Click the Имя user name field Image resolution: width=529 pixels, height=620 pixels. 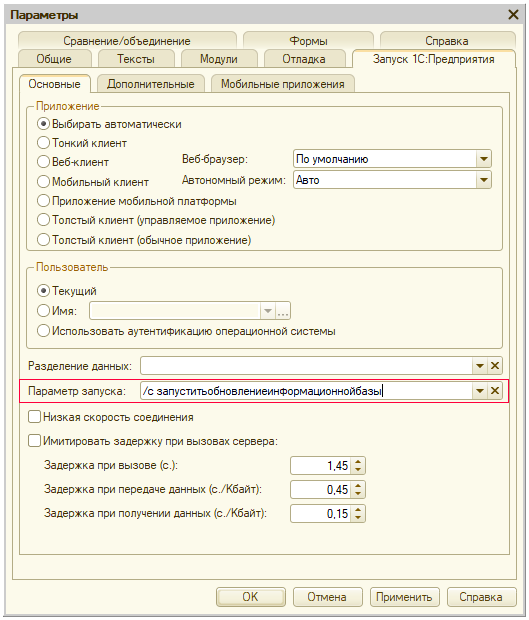(175, 311)
